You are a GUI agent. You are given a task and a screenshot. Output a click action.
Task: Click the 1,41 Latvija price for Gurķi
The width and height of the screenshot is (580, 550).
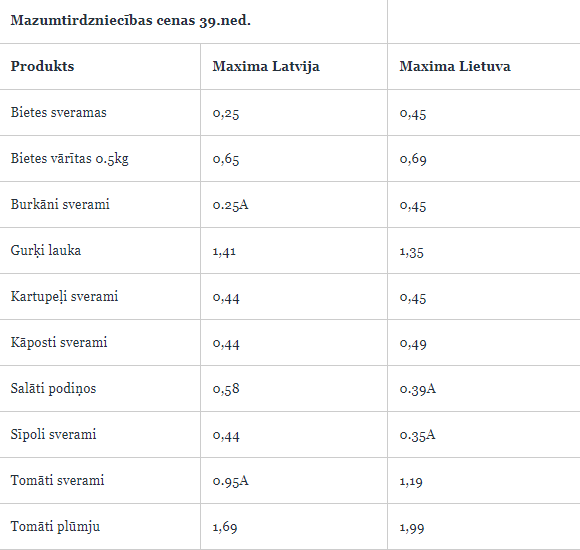click(224, 252)
